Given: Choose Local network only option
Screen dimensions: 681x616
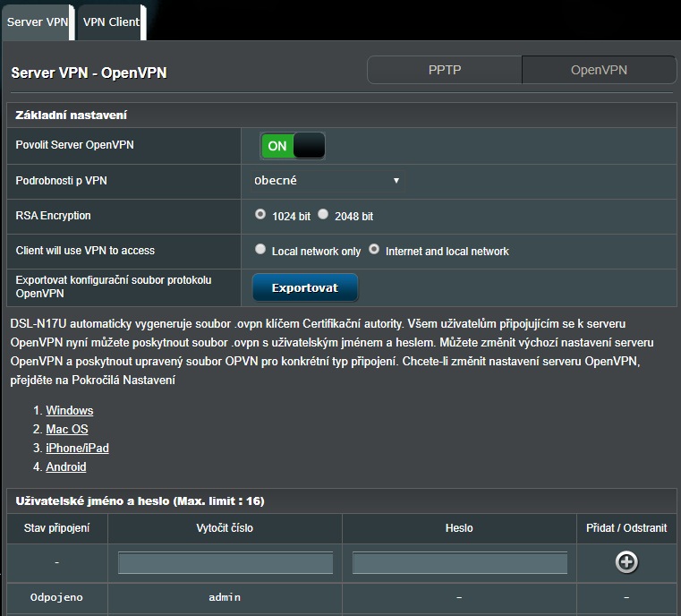Looking at the screenshot, I should (x=260, y=250).
